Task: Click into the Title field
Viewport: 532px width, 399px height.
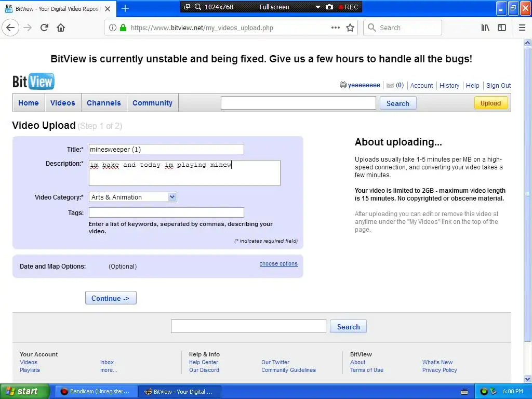Action: 166,149
